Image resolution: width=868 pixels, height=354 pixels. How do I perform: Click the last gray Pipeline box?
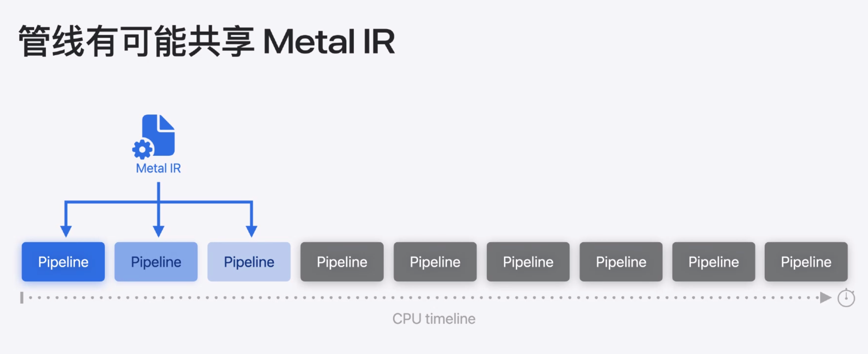806,261
